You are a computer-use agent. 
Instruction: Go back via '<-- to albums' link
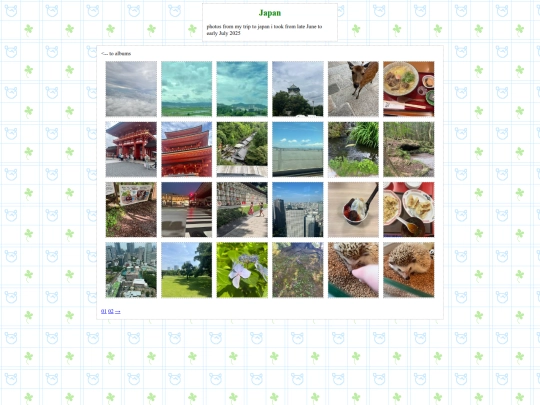pos(116,53)
